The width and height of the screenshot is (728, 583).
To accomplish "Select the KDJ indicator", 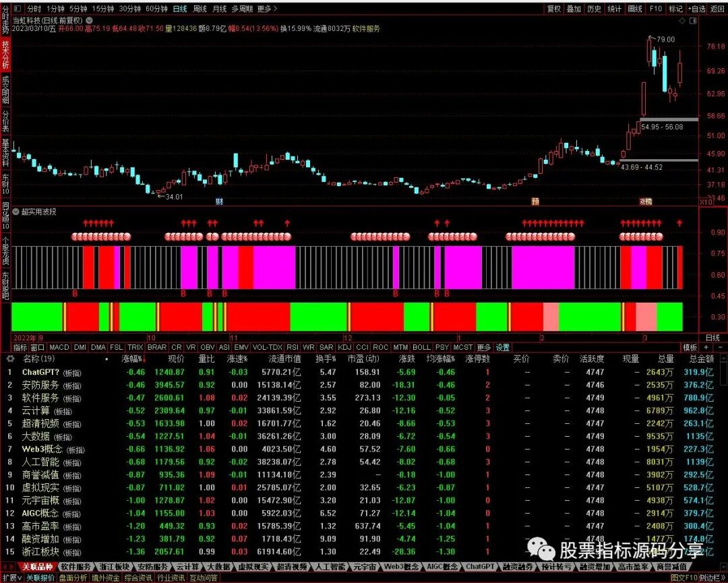I will (x=344, y=347).
